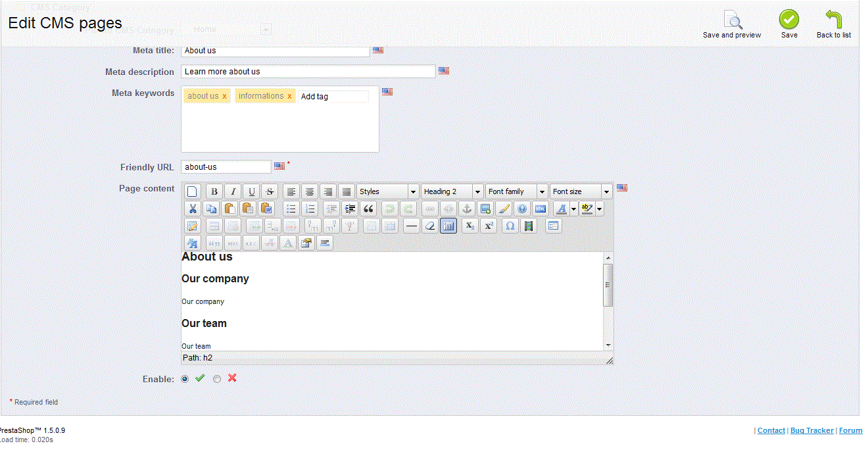This screenshot has width=868, height=454.
Task: Click the cut scissors icon
Action: (x=192, y=209)
